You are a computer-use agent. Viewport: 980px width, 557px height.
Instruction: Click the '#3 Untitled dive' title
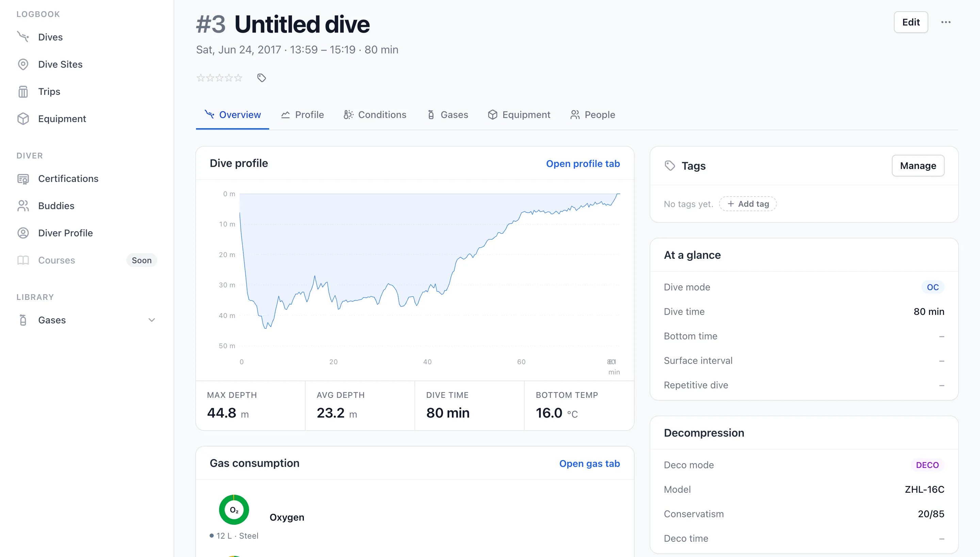pos(283,24)
